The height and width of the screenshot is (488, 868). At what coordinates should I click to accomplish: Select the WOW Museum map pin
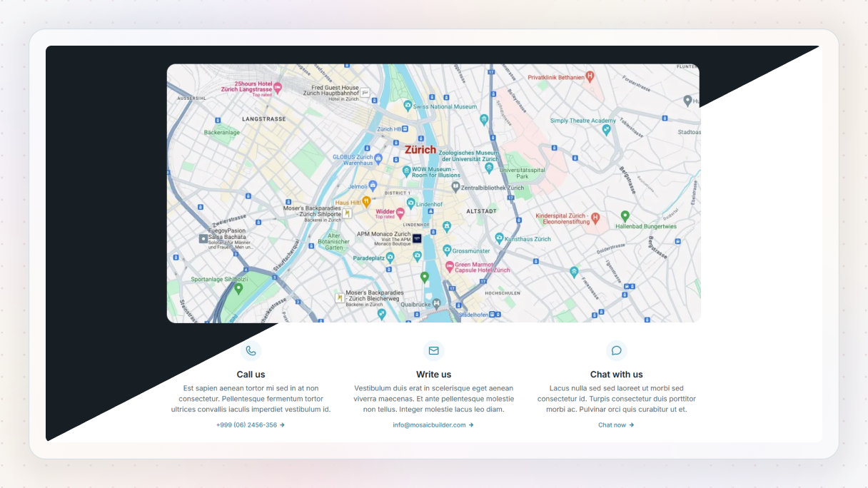[406, 171]
